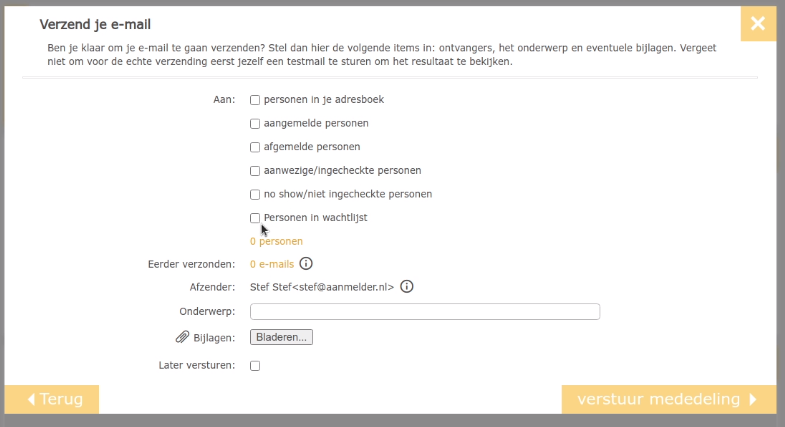Open the '0 personen' link
The width and height of the screenshot is (785, 427).
click(276, 241)
